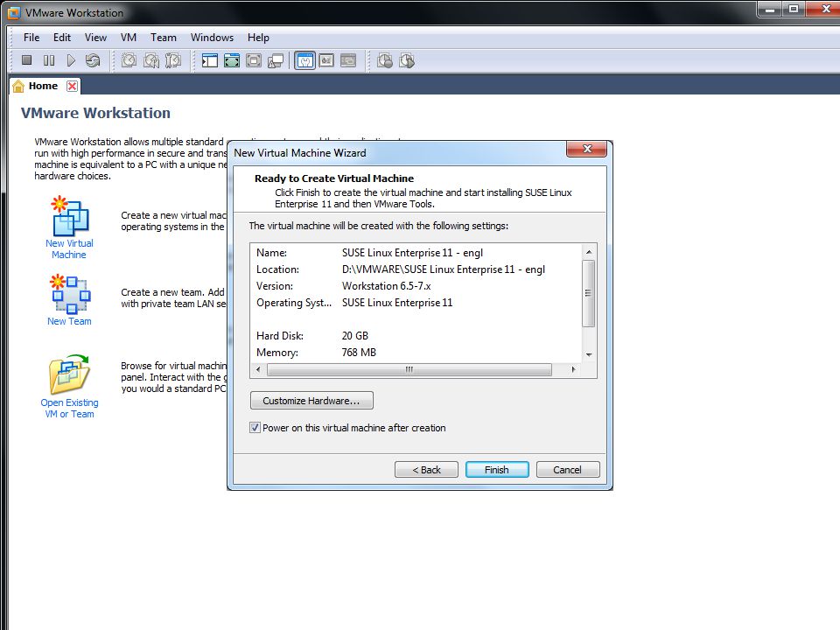Click the vertical scrollbar thumb in settings list
The height and width of the screenshot is (630, 840).
[588, 293]
